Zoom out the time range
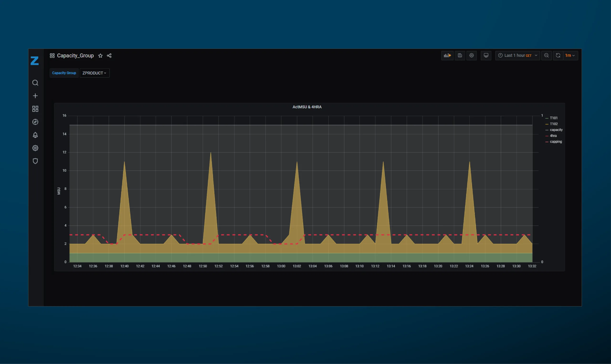 pos(546,55)
